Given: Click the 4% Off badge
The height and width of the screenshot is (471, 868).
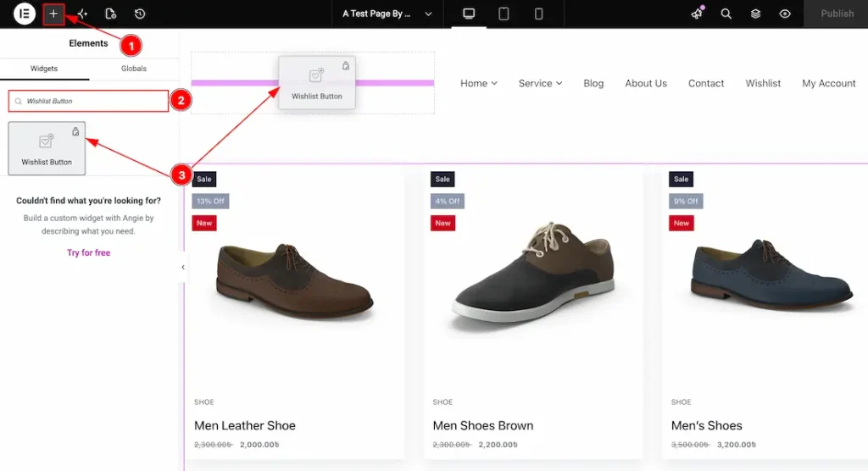Looking at the screenshot, I should click(448, 202).
